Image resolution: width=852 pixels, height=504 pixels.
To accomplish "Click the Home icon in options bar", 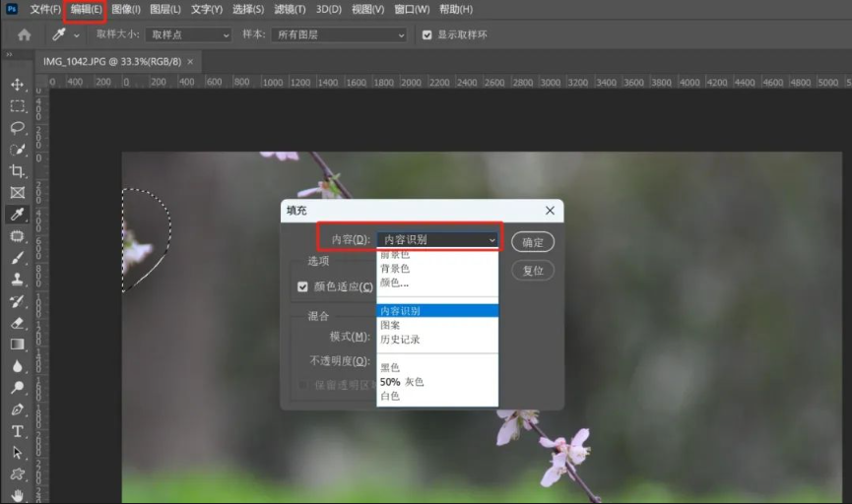I will (24, 34).
